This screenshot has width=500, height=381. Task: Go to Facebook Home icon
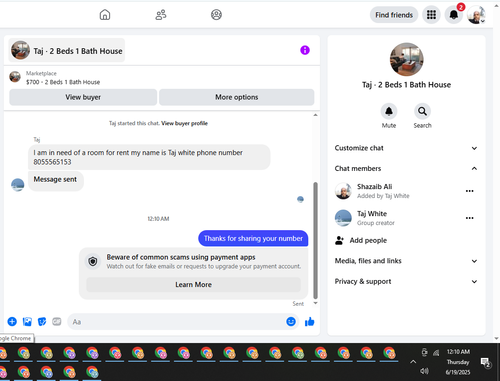[105, 15]
